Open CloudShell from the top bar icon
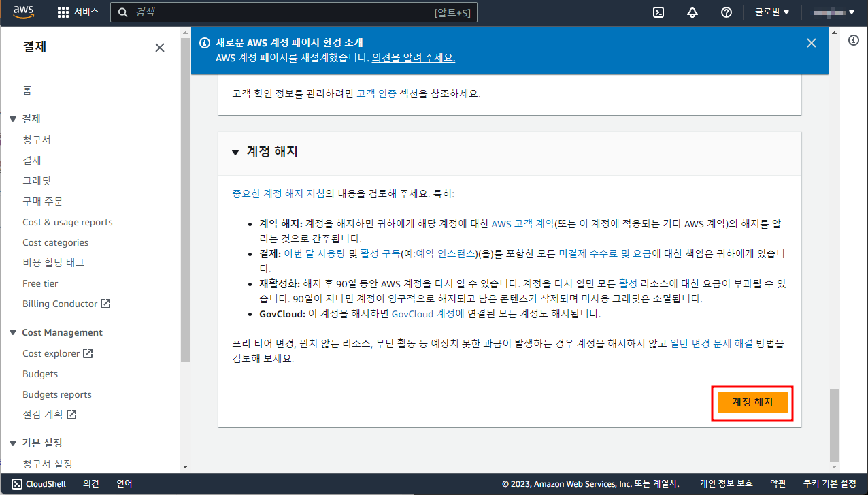This screenshot has height=495, width=868. tap(658, 12)
